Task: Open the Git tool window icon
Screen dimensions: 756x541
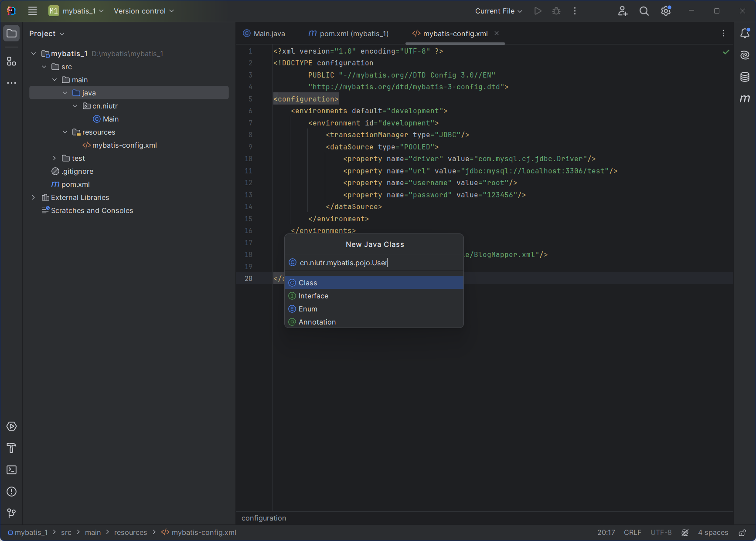Action: tap(12, 514)
